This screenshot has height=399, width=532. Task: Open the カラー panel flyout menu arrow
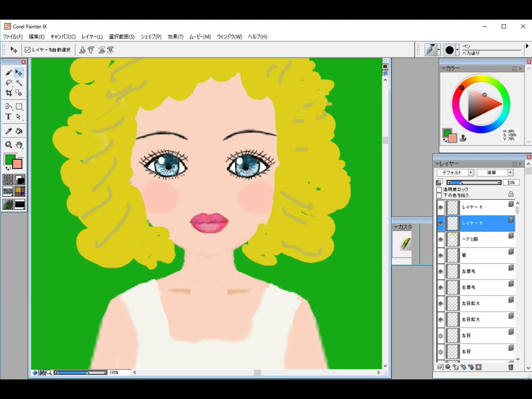tap(521, 69)
